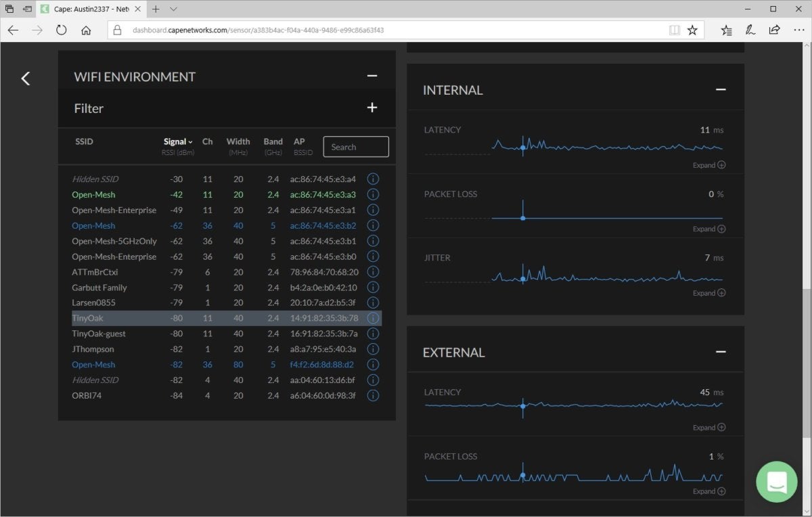Select BSSID ac:86:74:45:e3:b0
Viewport: 812px width, 517px height.
[323, 256]
